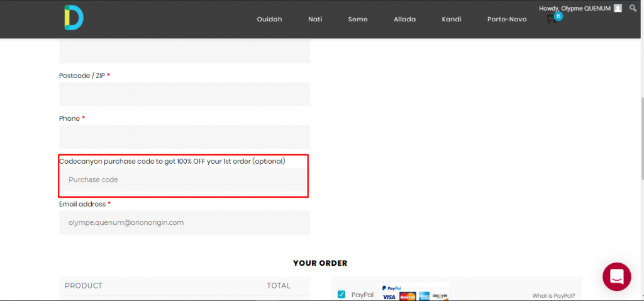Open the Ouidah menu item
The height and width of the screenshot is (301, 644).
point(269,19)
